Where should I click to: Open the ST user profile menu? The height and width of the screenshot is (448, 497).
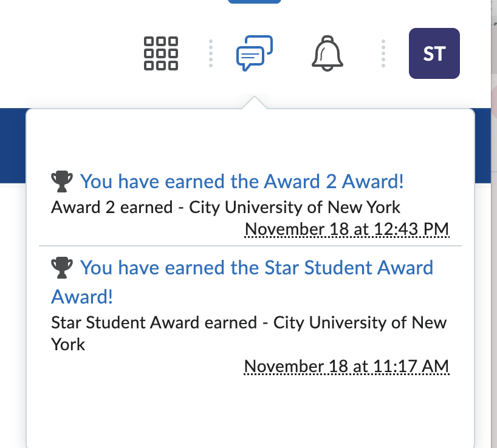click(x=434, y=53)
